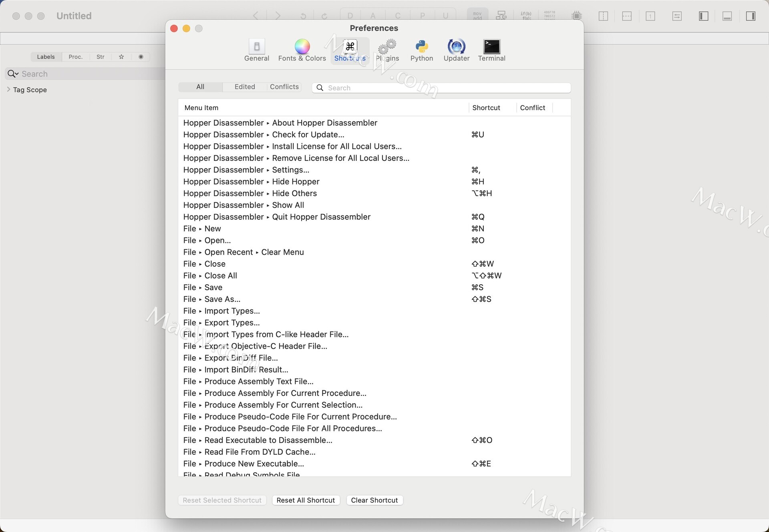Click Reset Selected Shortcut button
This screenshot has width=769, height=532.
pyautogui.click(x=222, y=500)
